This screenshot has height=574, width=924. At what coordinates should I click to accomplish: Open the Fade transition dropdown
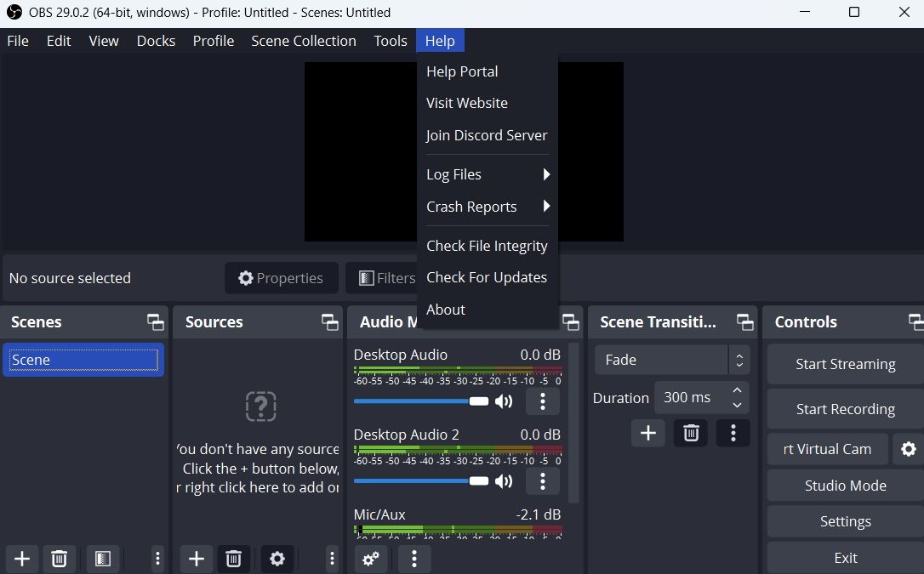click(x=671, y=360)
